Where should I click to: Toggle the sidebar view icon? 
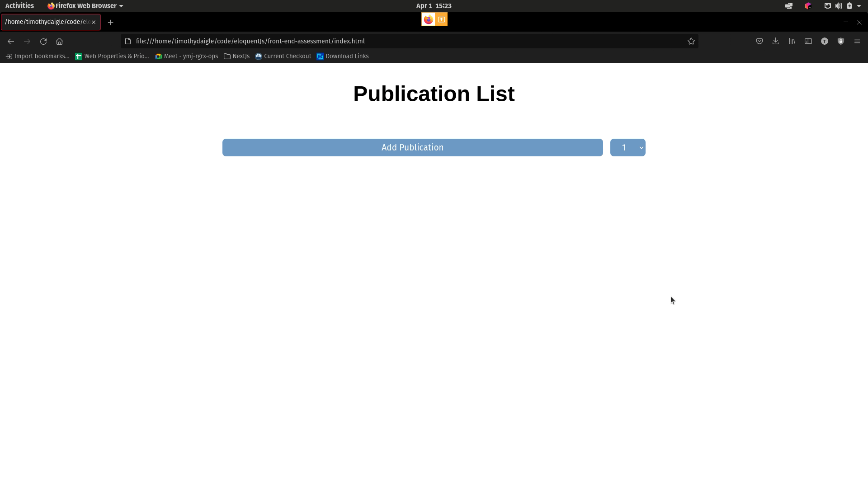[x=808, y=41]
